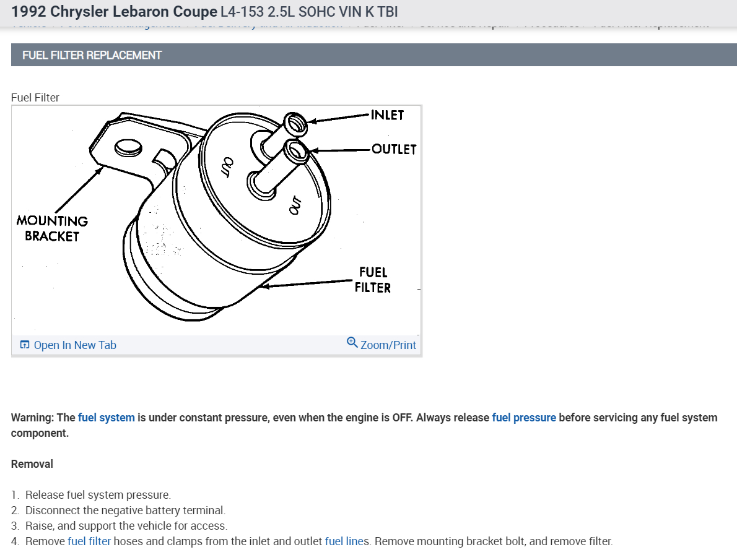This screenshot has width=737, height=560.
Task: Click the MOUNTING BRACKET label in diagram
Action: (52, 228)
